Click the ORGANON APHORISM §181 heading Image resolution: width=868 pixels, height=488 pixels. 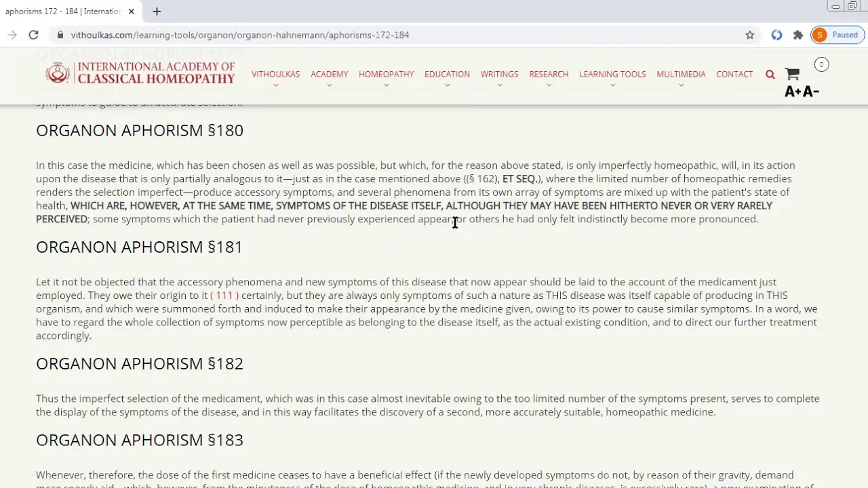pos(139,247)
